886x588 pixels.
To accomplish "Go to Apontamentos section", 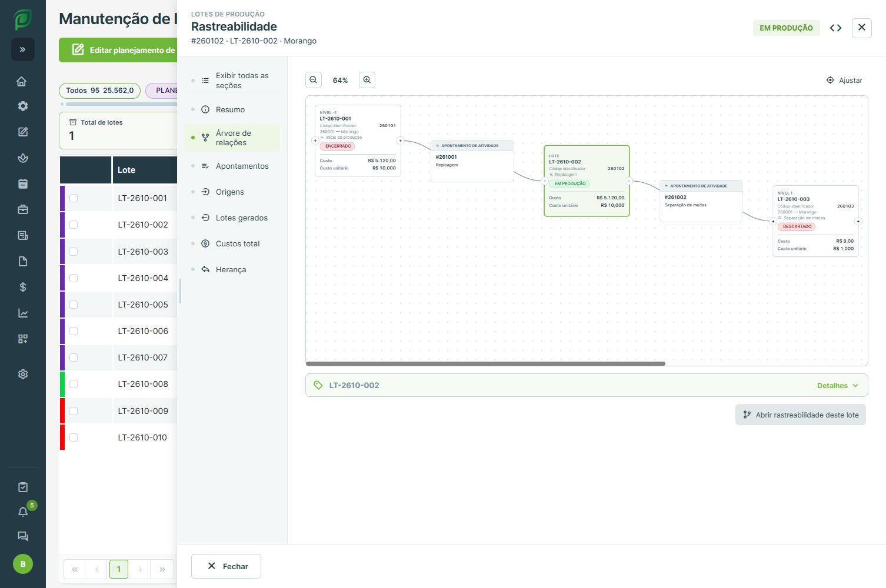I will [232, 166].
